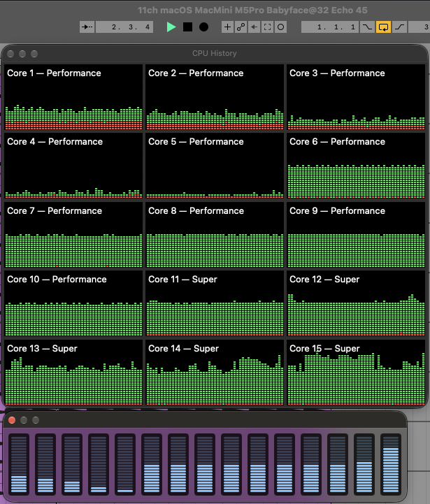Click the Core 7 — Performance graph
Image resolution: width=430 pixels, height=504 pixels.
(73, 235)
